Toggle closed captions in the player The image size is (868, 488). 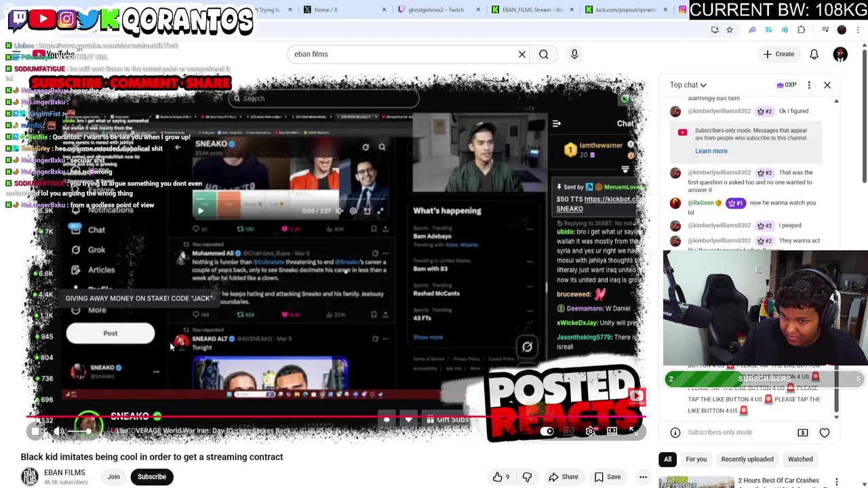point(569,431)
